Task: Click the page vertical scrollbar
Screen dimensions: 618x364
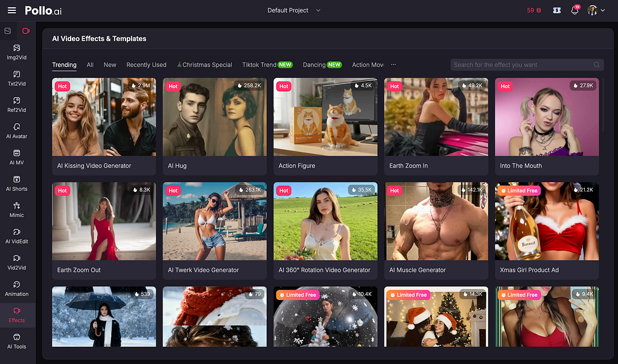Action: click(604, 106)
